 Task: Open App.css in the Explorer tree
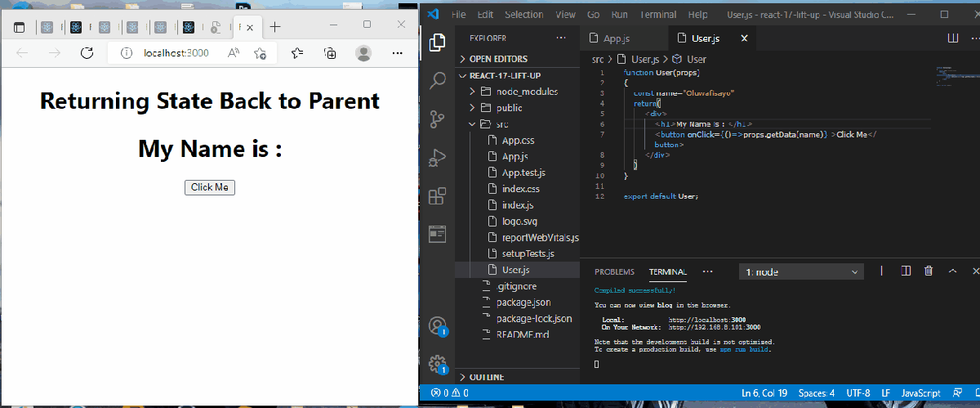coord(518,140)
